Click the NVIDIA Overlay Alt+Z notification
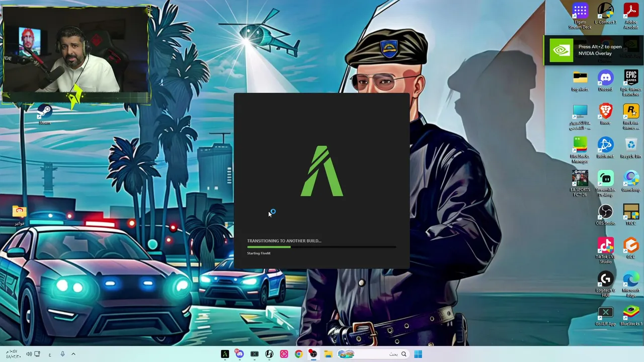 pyautogui.click(x=594, y=50)
